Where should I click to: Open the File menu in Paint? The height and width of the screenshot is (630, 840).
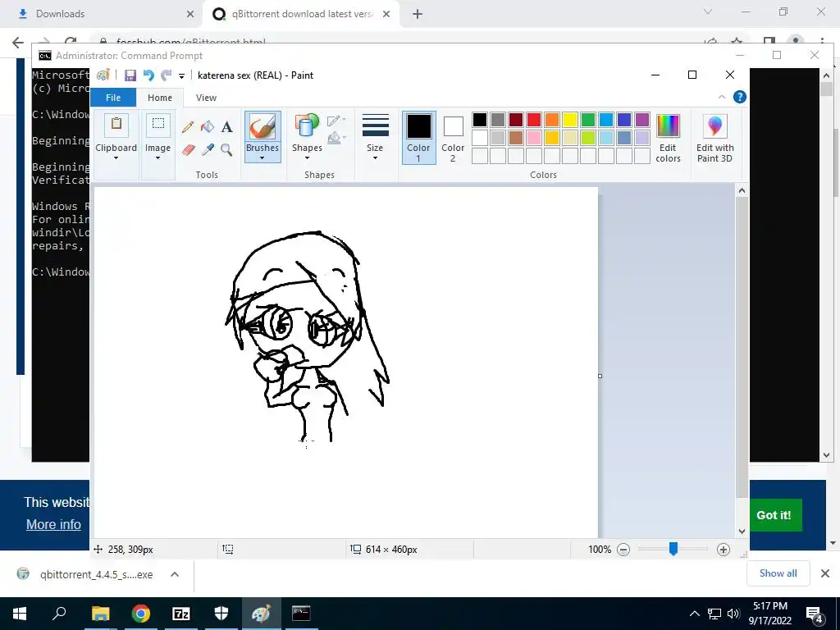pyautogui.click(x=113, y=98)
